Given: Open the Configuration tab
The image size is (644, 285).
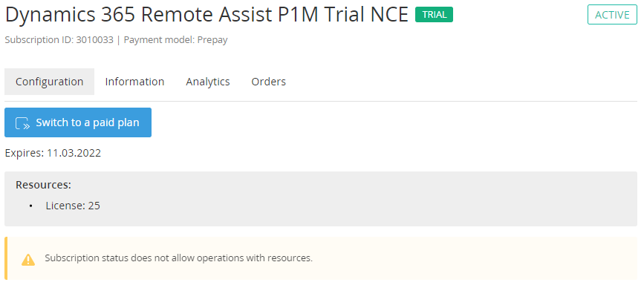Looking at the screenshot, I should [x=49, y=82].
